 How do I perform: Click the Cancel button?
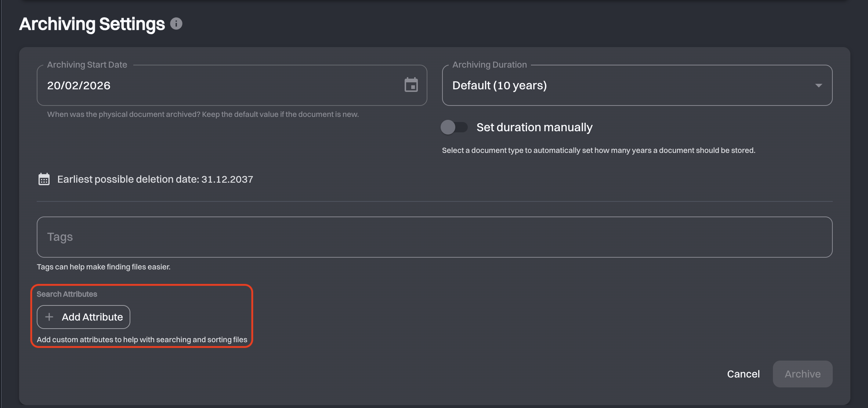click(x=743, y=374)
